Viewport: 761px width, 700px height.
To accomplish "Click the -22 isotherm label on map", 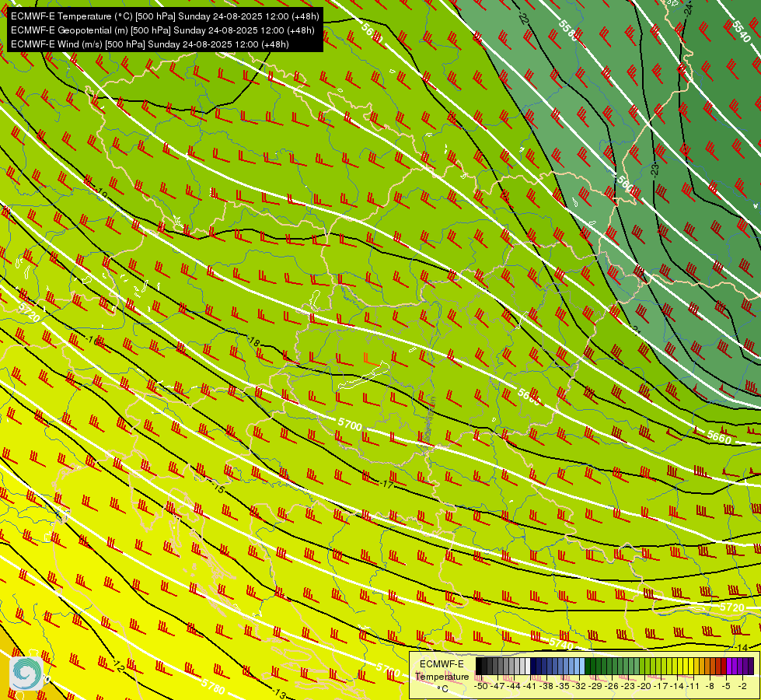I will (x=523, y=19).
